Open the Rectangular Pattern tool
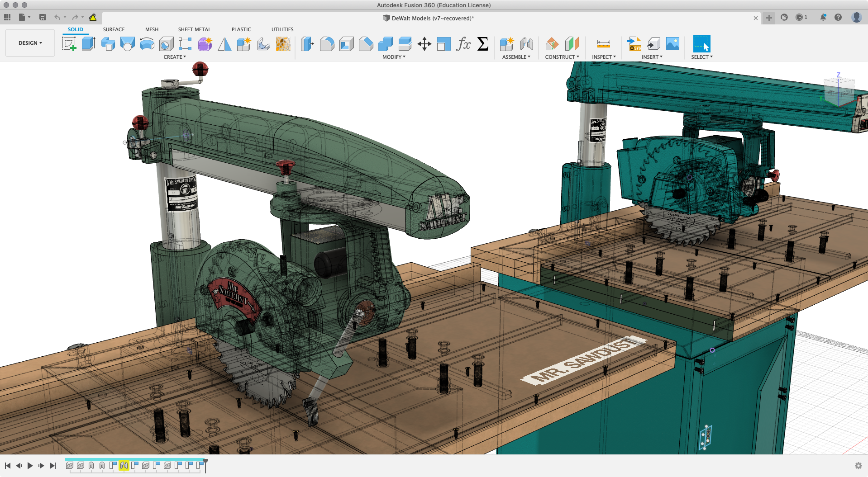868x477 pixels. tap(185, 44)
